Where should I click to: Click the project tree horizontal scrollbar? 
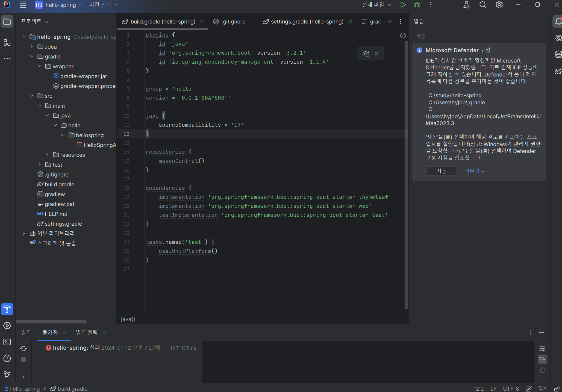tap(51, 322)
